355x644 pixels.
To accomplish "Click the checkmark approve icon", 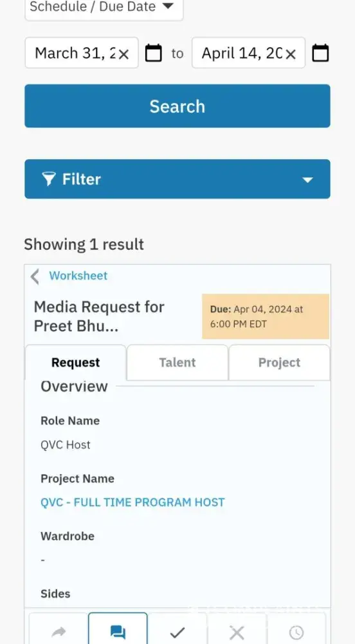I will tap(177, 632).
